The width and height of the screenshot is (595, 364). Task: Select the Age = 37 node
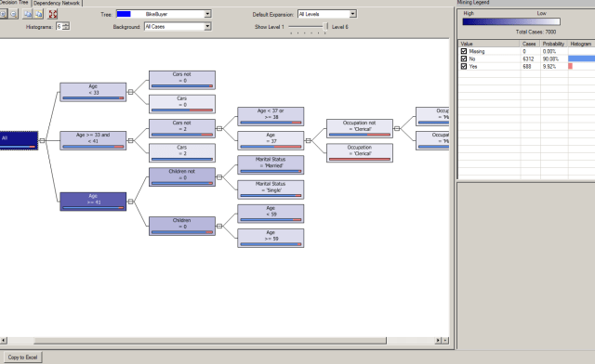[271, 140]
